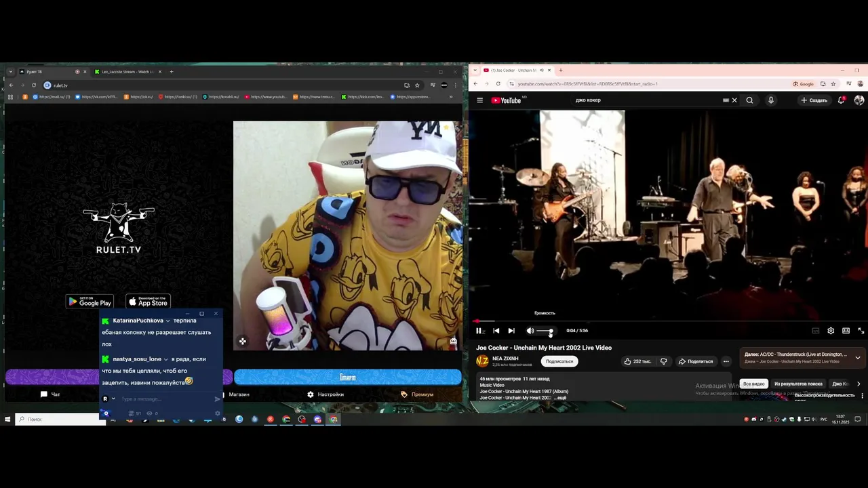The width and height of the screenshot is (868, 488).
Task: Get rulet.tv on Google Play
Action: click(90, 302)
